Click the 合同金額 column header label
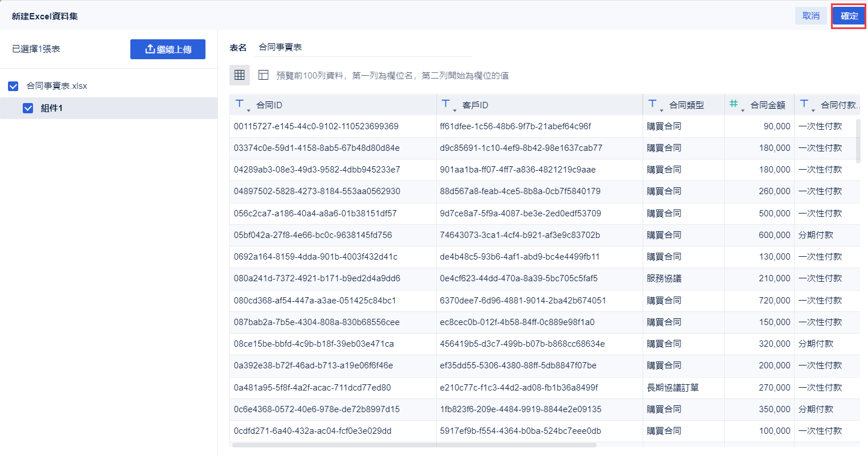Viewport: 868px width, 456px height. pos(768,105)
